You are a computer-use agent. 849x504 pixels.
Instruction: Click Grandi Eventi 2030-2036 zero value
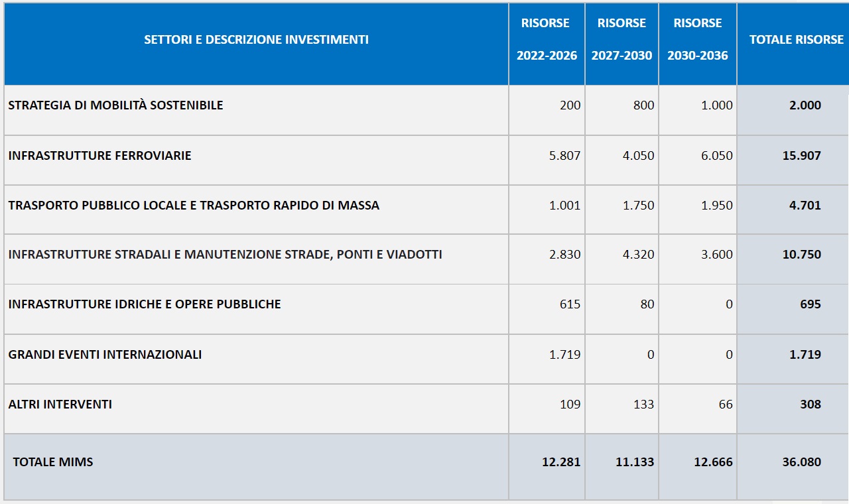tap(730, 355)
